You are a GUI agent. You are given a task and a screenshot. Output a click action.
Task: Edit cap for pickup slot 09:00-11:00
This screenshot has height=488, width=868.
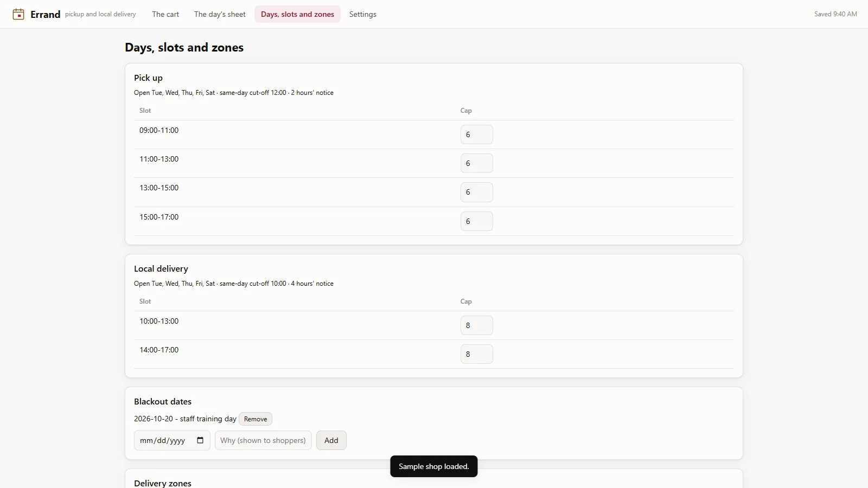coord(477,134)
